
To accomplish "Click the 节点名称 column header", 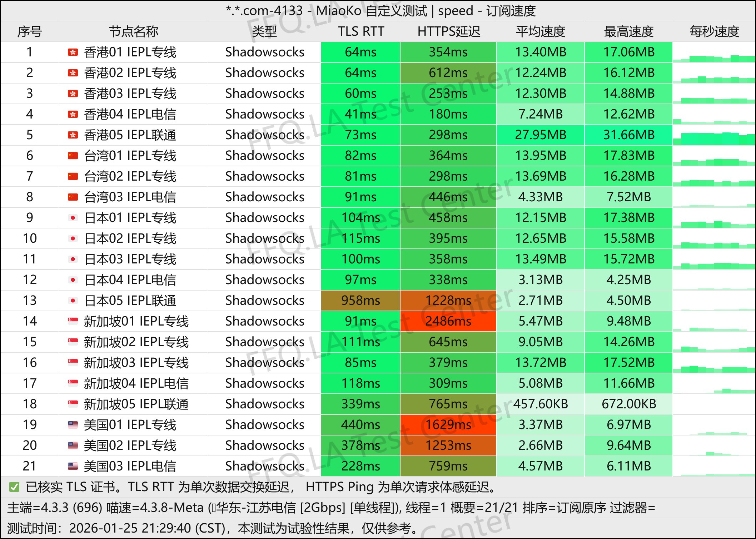I will [134, 32].
